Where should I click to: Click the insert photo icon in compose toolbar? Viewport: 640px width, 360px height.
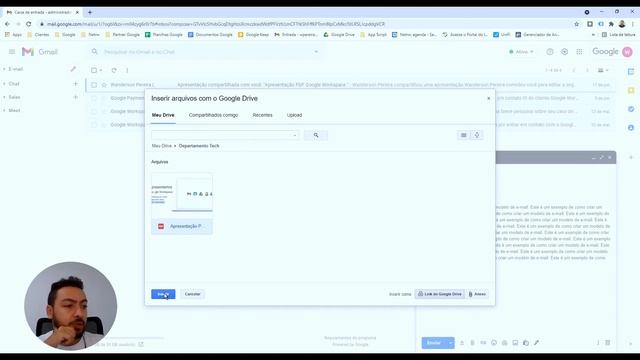515,343
